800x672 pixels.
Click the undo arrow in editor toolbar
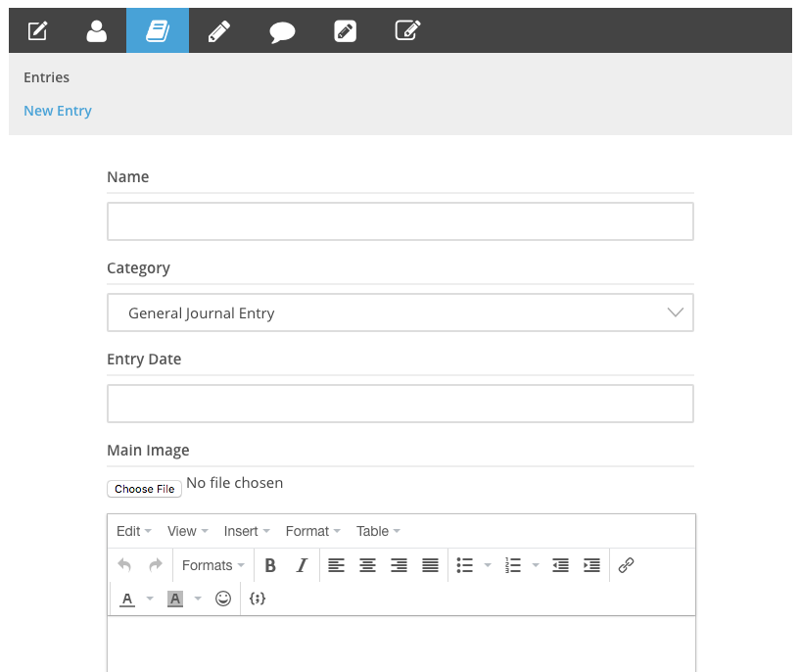[x=124, y=565]
